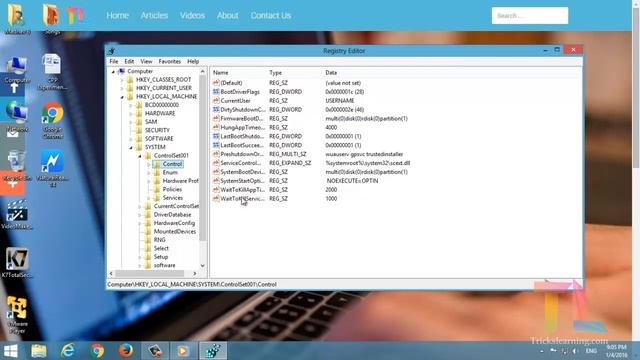Open the View menu in Registry Editor
The height and width of the screenshot is (360, 640).
tap(146, 62)
